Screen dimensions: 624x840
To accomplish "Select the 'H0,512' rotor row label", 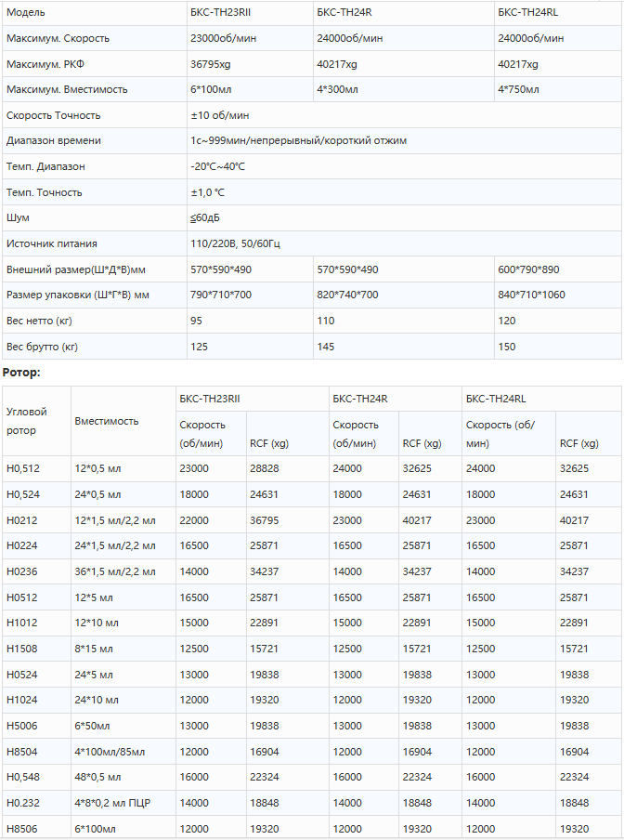I will (23, 468).
